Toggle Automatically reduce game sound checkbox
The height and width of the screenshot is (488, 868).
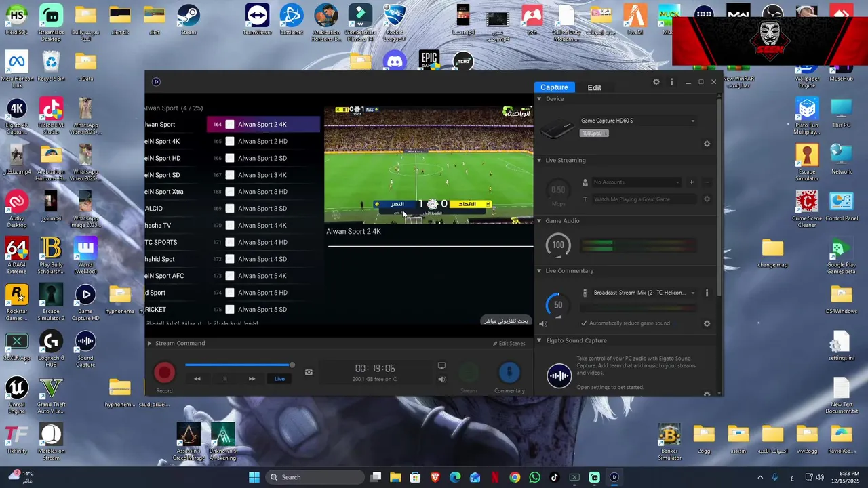coord(584,323)
